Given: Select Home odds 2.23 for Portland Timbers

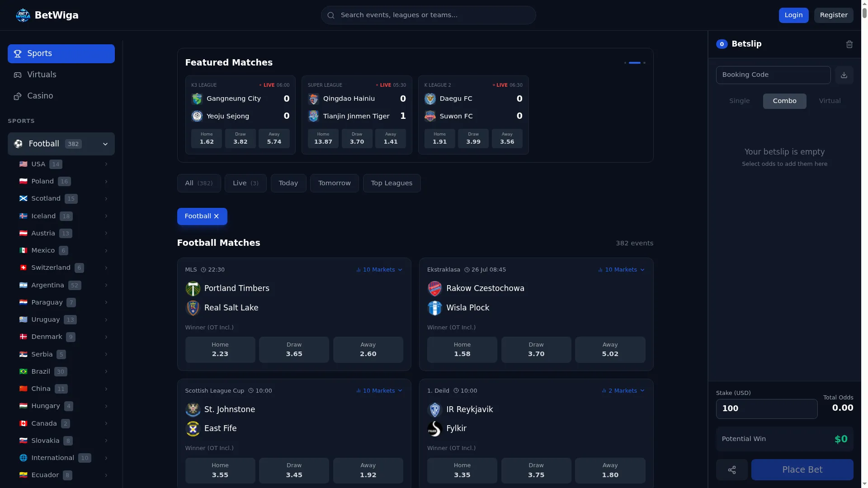Looking at the screenshot, I should pos(220,350).
